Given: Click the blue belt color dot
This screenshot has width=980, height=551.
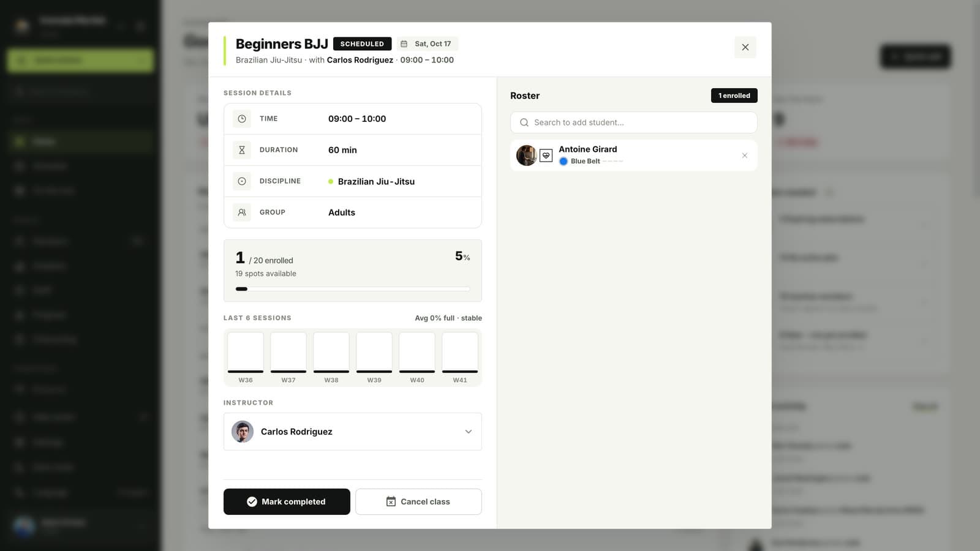Looking at the screenshot, I should click(x=563, y=161).
